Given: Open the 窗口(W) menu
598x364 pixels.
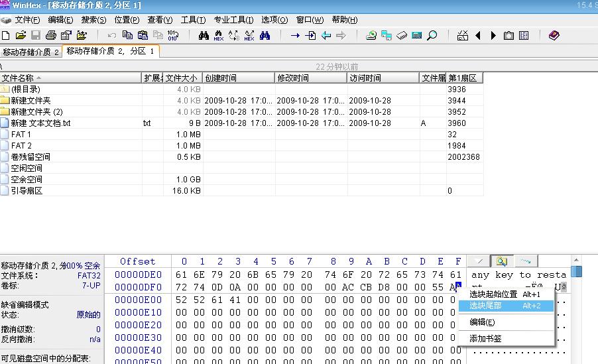Looking at the screenshot, I should (310, 20).
